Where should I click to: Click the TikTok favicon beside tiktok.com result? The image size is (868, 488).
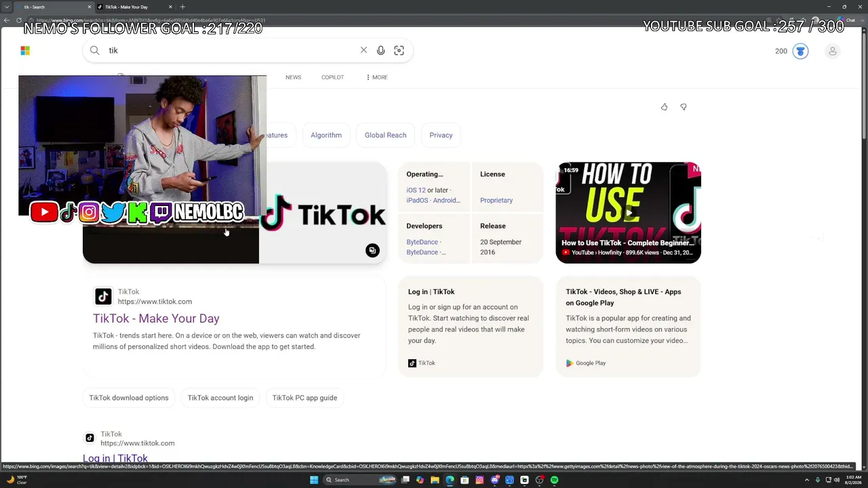[103, 296]
